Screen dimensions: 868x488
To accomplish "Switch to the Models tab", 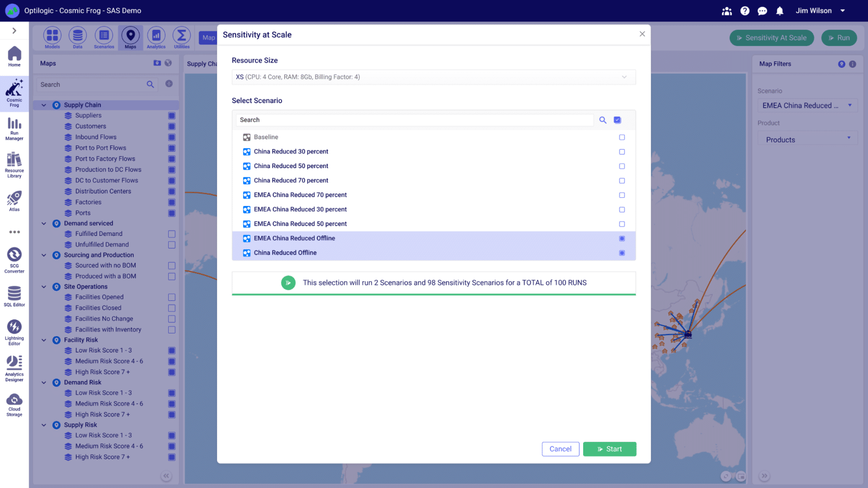I will click(52, 38).
